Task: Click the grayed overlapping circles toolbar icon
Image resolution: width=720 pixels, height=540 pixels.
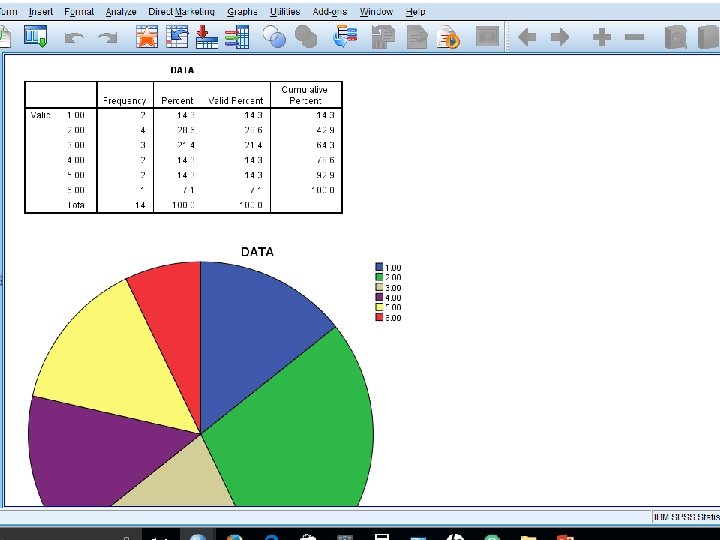Action: 306,37
